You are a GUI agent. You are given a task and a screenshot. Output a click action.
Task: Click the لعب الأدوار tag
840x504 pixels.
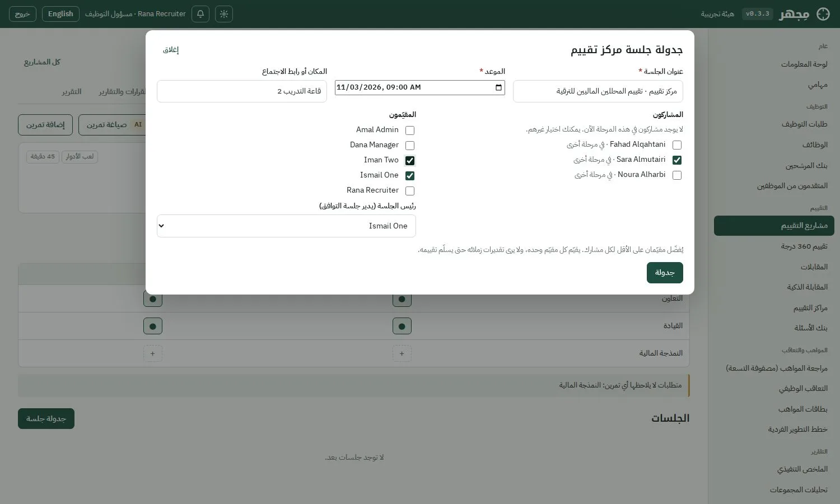tap(80, 157)
